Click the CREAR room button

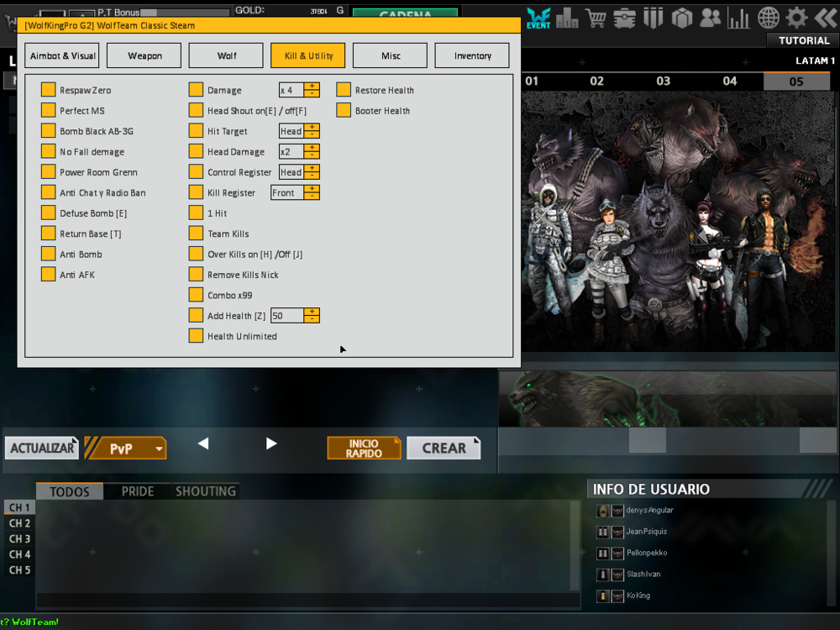click(x=444, y=449)
